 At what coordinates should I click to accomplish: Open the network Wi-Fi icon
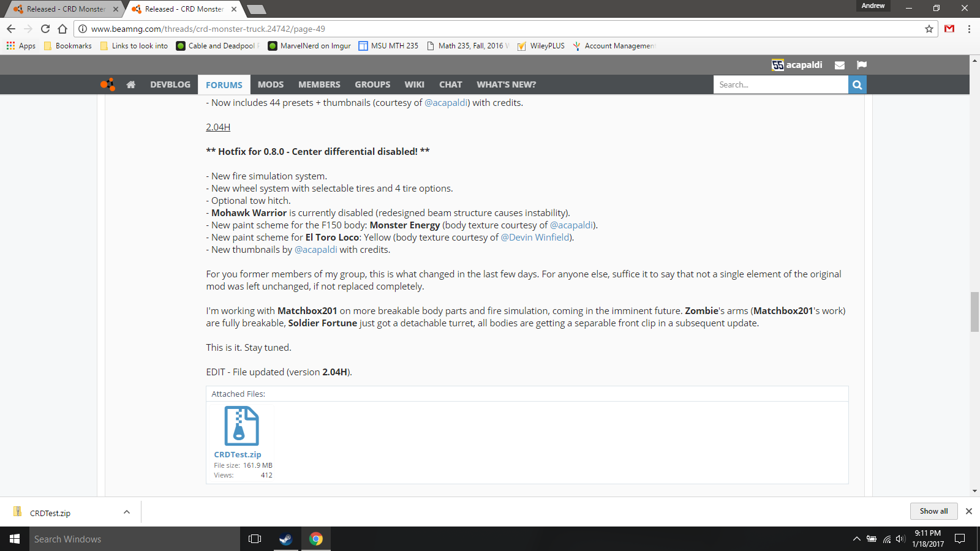[886, 539]
